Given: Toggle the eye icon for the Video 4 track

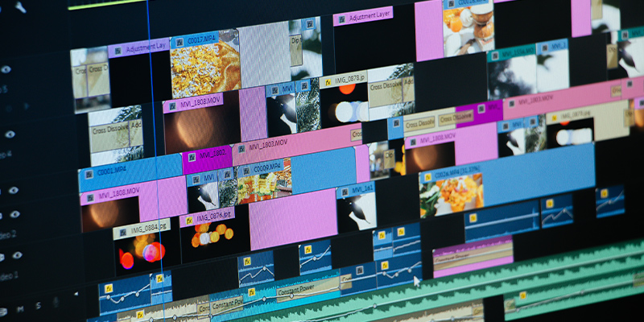Looking at the screenshot, I should click(10, 134).
